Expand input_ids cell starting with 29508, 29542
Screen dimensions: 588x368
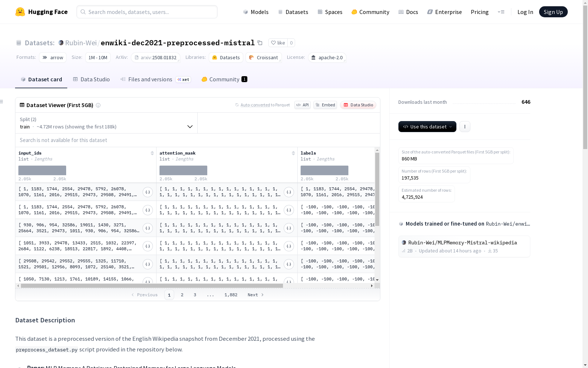coord(148,264)
